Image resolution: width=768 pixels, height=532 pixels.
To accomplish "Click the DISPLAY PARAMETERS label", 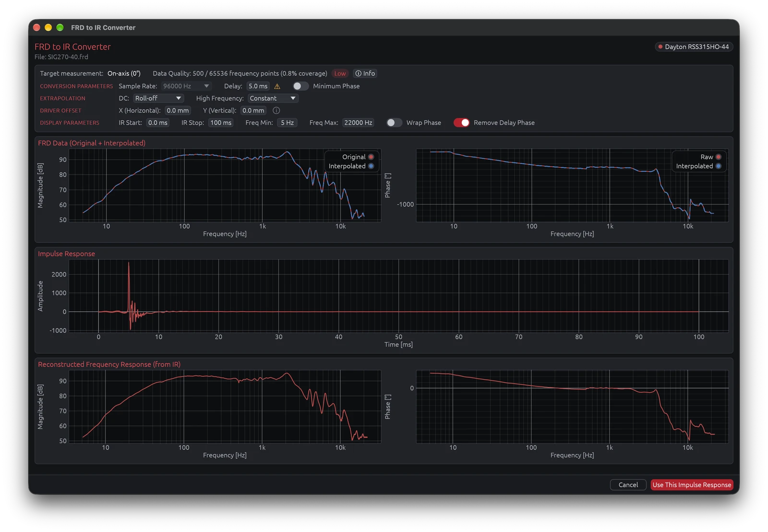I will (x=70, y=123).
